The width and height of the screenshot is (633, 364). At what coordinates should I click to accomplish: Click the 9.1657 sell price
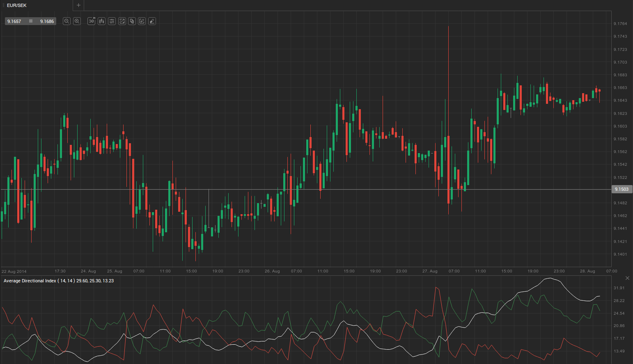[x=14, y=21]
